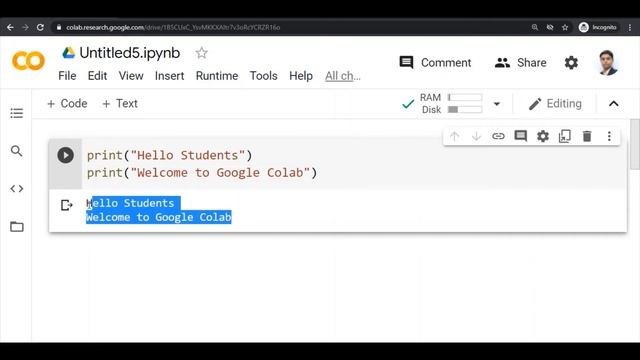The image size is (640, 360).
Task: Click the site lock icon in address bar
Action: coord(59,27)
